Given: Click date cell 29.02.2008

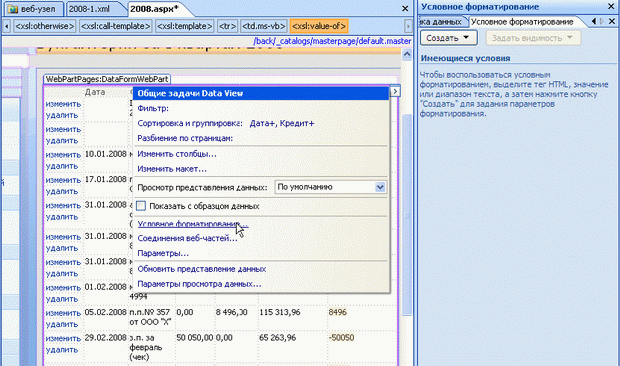Looking at the screenshot, I should (x=106, y=338).
